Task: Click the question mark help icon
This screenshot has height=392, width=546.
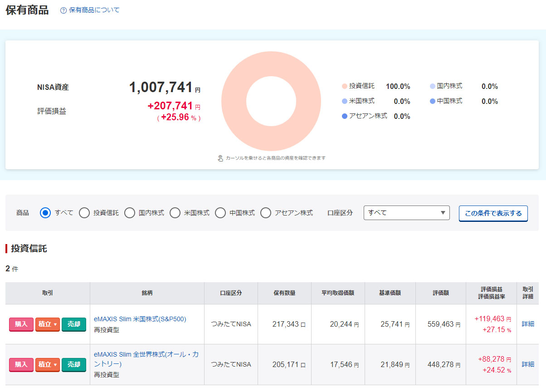Action: tap(63, 10)
